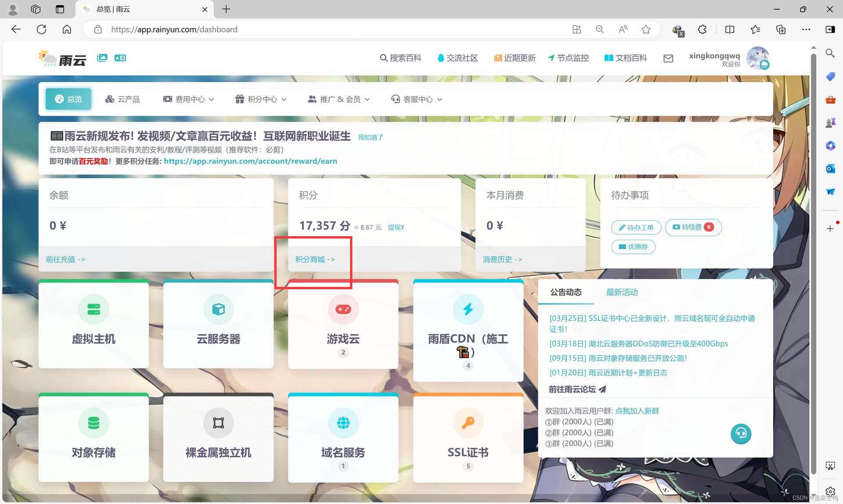Click the browser address bar URL

pos(174,29)
